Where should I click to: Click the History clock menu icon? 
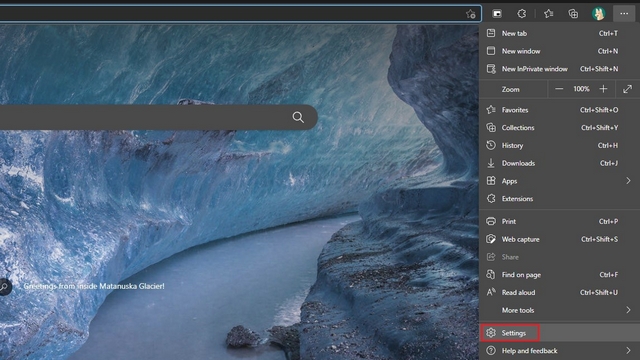click(491, 145)
